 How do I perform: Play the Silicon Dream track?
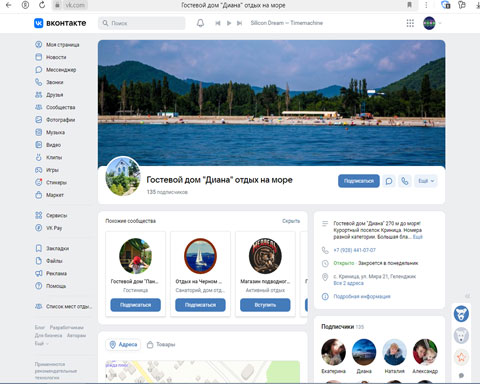(229, 23)
